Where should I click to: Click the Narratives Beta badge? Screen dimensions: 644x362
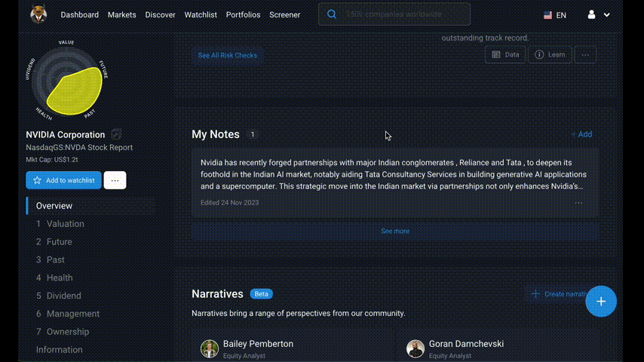261,294
